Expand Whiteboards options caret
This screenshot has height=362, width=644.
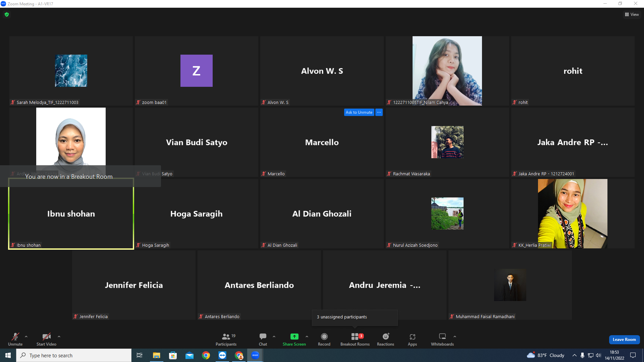(x=455, y=337)
